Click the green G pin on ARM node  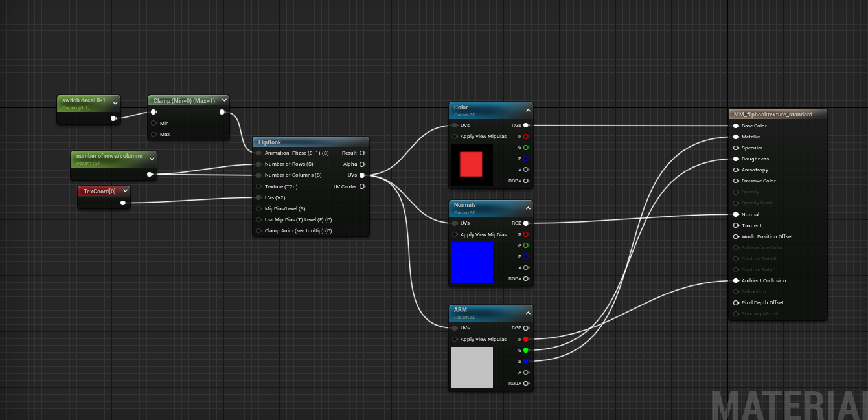(527, 349)
